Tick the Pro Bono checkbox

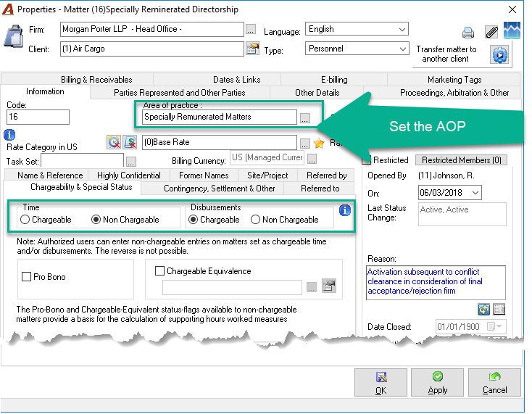[27, 276]
